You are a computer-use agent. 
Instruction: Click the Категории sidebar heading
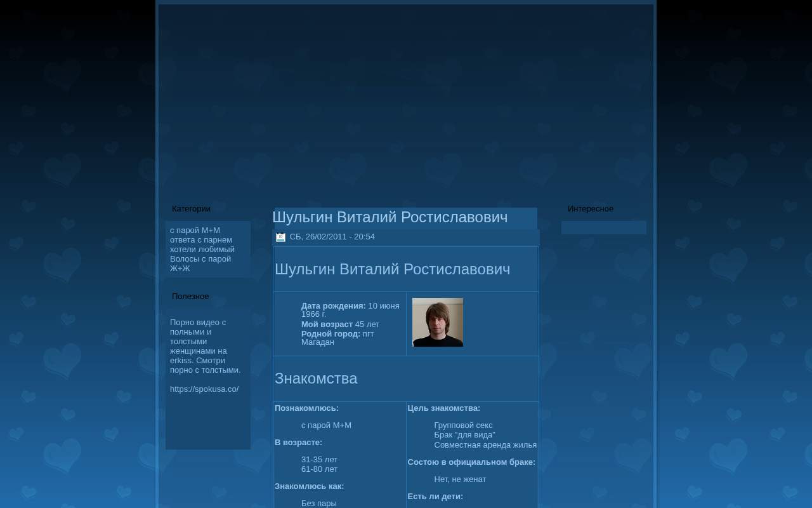pos(191,209)
